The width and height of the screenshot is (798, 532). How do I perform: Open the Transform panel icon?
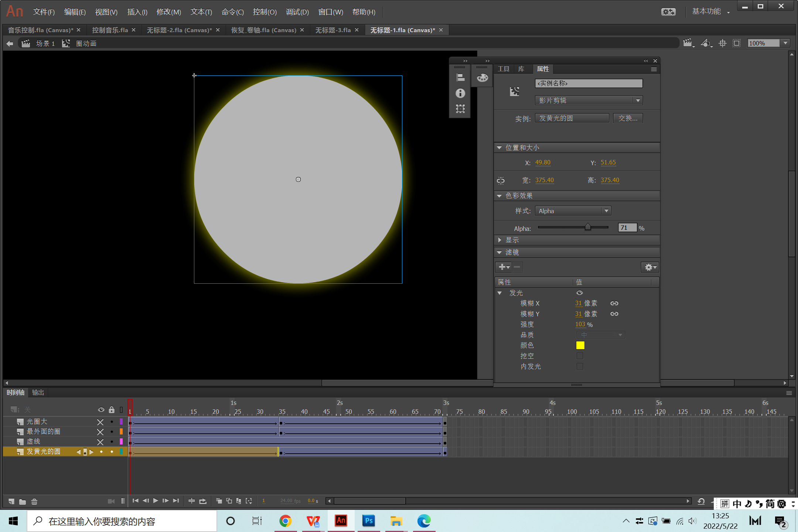coord(460,109)
